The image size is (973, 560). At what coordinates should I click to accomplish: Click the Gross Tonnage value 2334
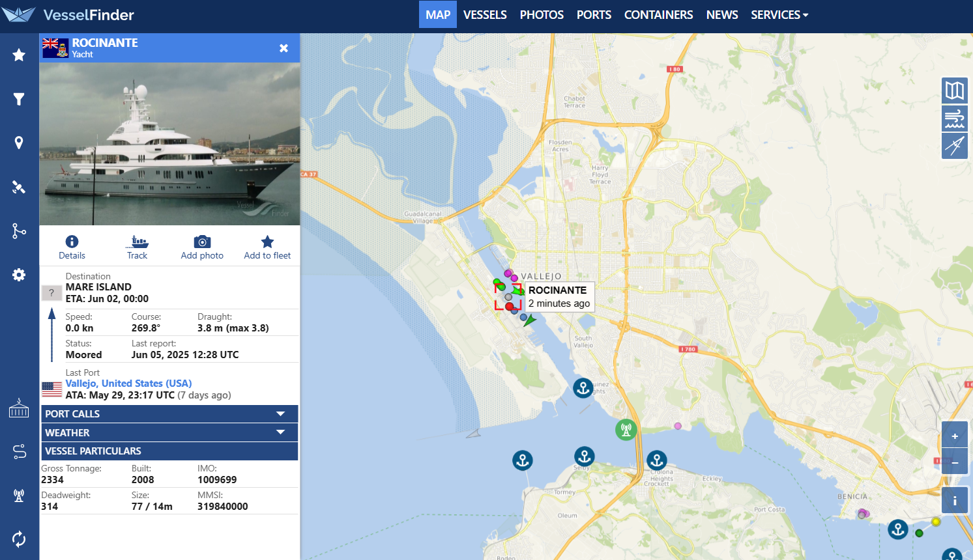[x=52, y=480]
